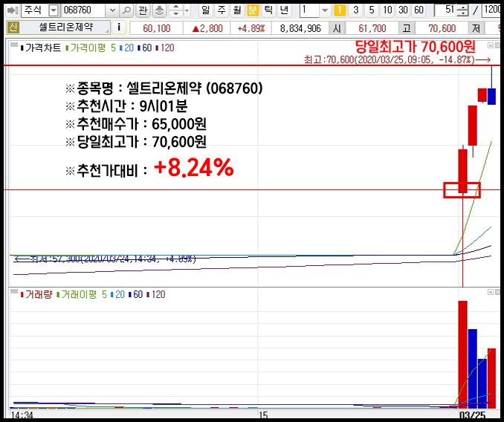The width and height of the screenshot is (504, 422).
Task: Click the stock code input field 068760
Action: (x=84, y=10)
